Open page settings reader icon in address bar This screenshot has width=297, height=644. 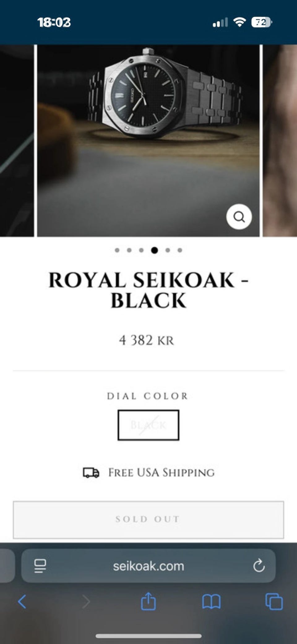tap(40, 566)
